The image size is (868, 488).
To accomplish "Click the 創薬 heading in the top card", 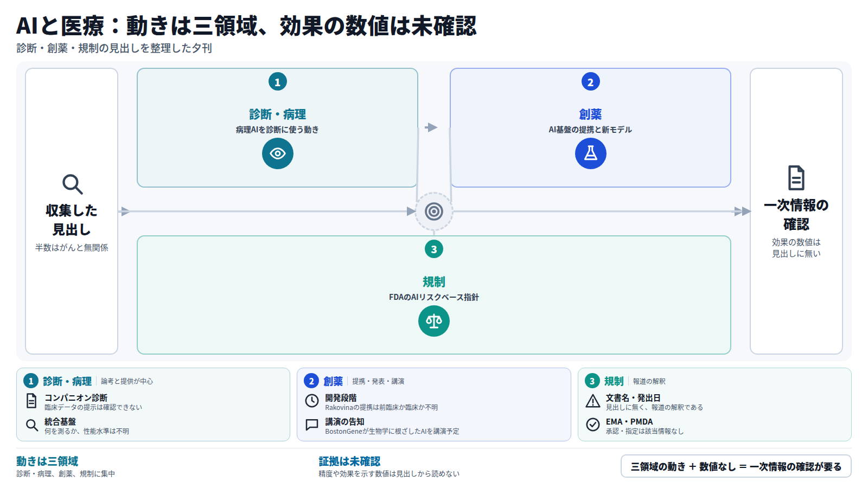I will pyautogui.click(x=591, y=114).
